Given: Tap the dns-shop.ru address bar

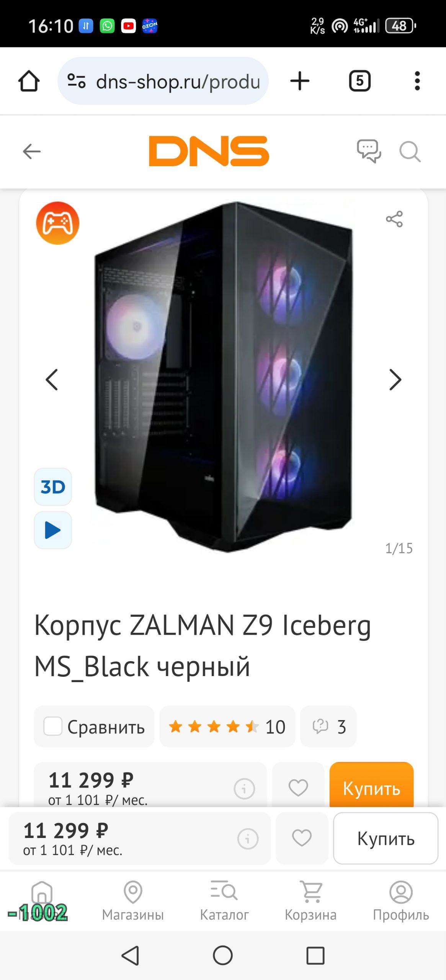Looking at the screenshot, I should [163, 81].
